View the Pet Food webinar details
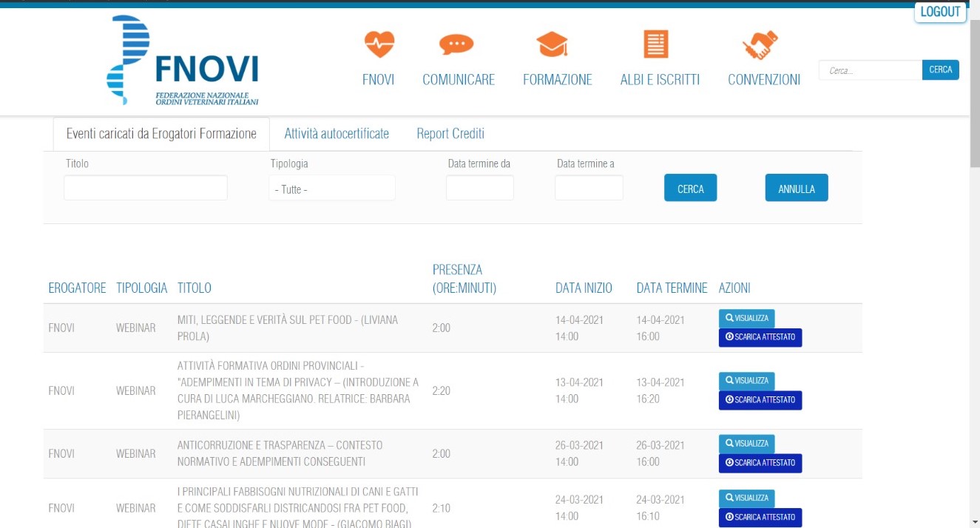 click(746, 318)
